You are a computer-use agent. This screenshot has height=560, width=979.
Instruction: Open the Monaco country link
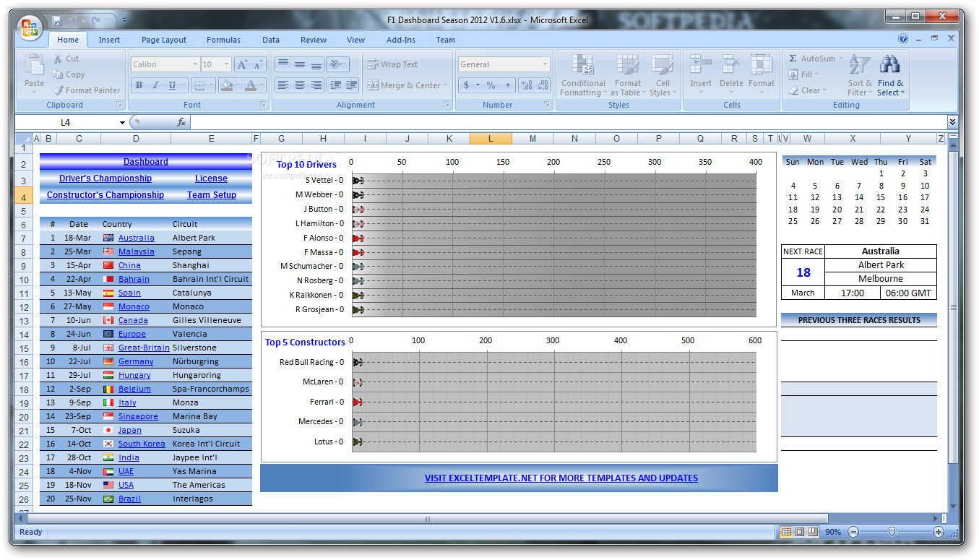click(134, 306)
